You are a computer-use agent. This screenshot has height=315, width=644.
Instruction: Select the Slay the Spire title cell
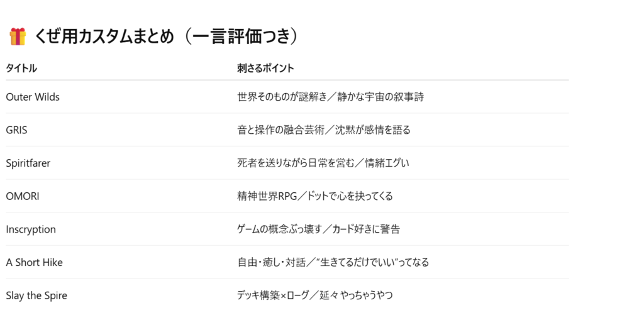point(36,296)
